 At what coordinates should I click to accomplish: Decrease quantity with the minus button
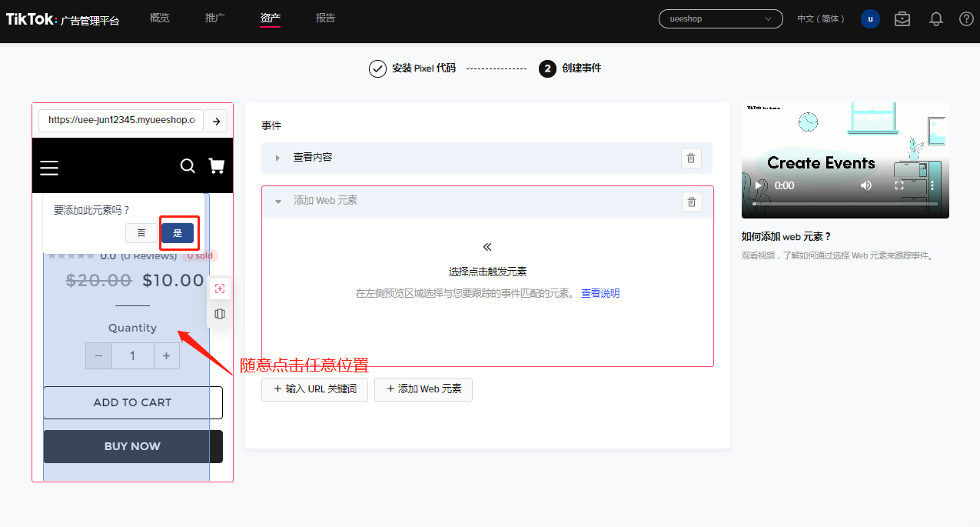[x=98, y=355]
